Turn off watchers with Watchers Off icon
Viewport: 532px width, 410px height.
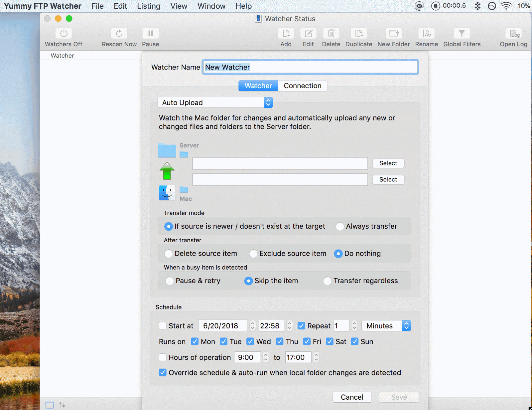pyautogui.click(x=64, y=33)
